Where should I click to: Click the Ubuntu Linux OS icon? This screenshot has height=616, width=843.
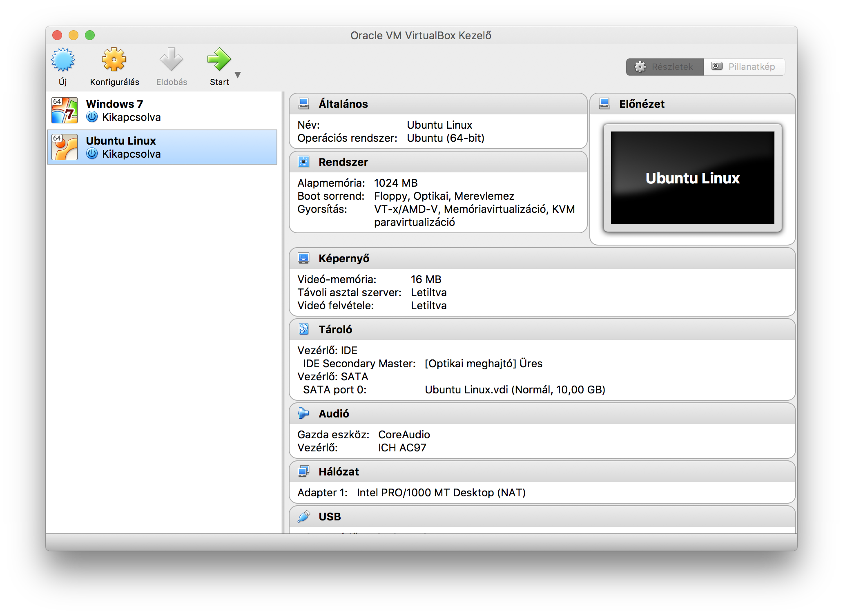(65, 147)
